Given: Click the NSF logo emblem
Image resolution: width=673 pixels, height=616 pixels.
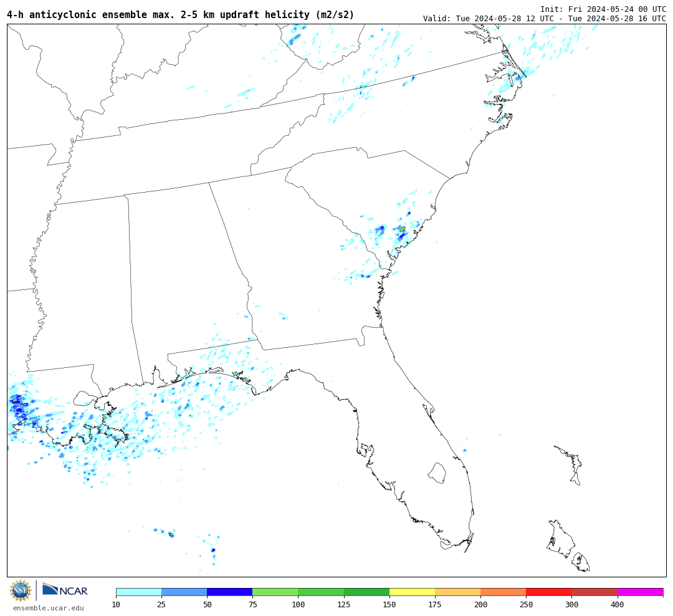Looking at the screenshot, I should 20,590.
